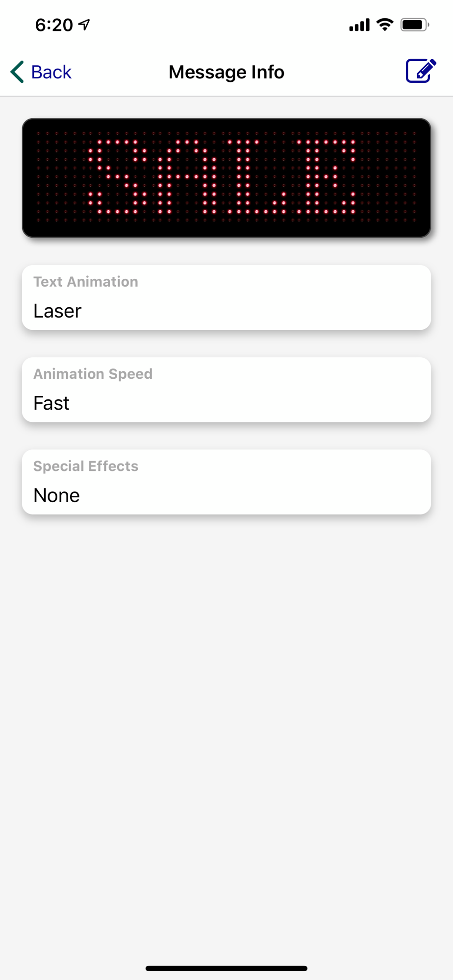The width and height of the screenshot is (453, 980).
Task: Tap the Wi-Fi status icon
Action: click(x=385, y=24)
